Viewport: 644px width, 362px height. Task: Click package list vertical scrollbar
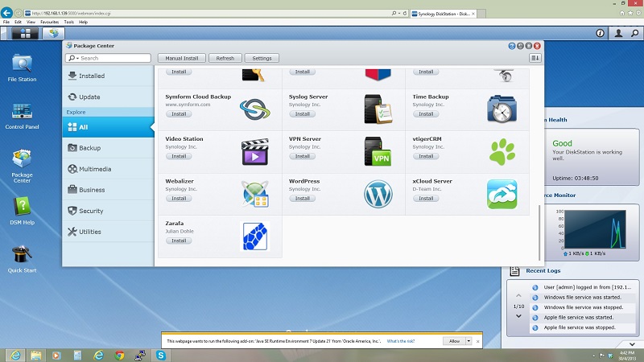tap(539, 232)
